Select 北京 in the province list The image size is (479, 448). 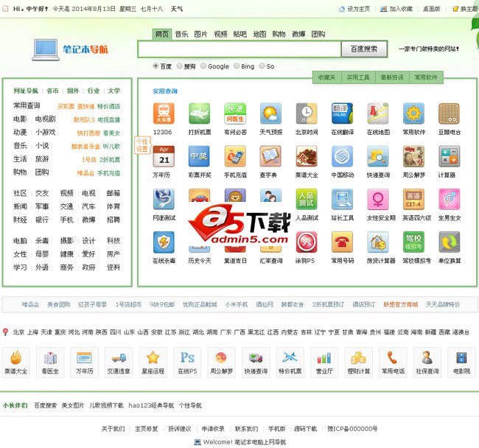point(18,332)
